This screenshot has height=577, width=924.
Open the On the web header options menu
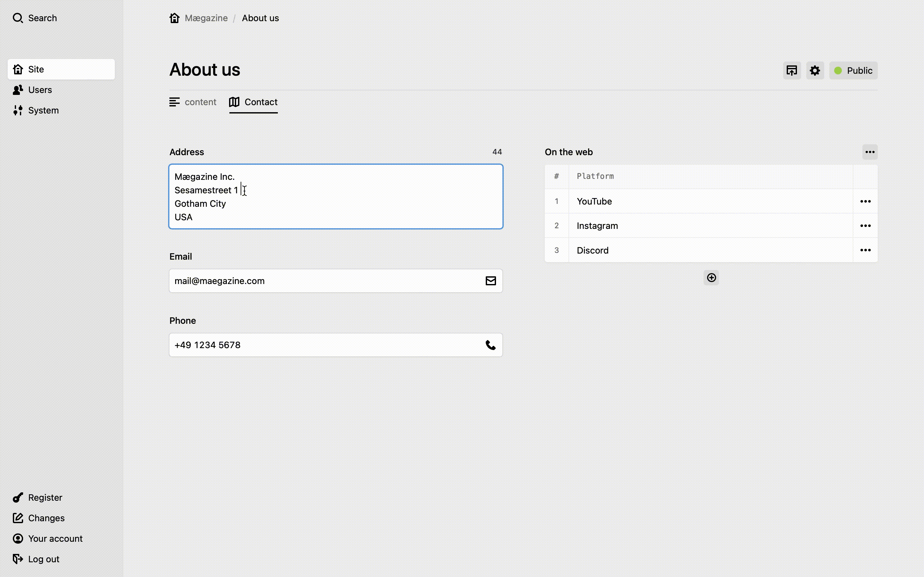click(x=869, y=152)
